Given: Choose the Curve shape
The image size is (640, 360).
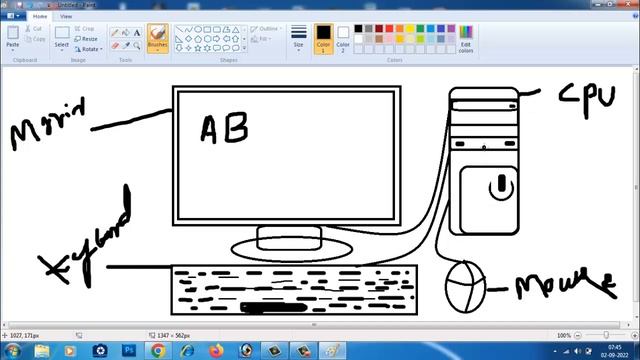Looking at the screenshot, I should [x=188, y=29].
